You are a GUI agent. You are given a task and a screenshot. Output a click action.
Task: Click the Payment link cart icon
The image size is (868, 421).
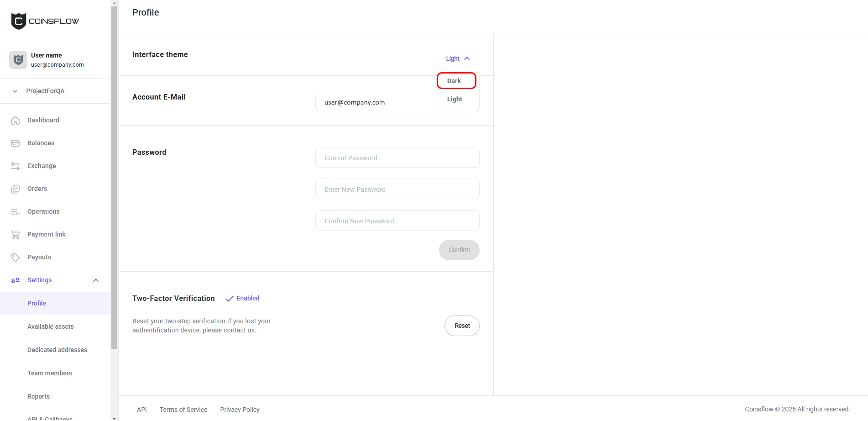coord(16,235)
